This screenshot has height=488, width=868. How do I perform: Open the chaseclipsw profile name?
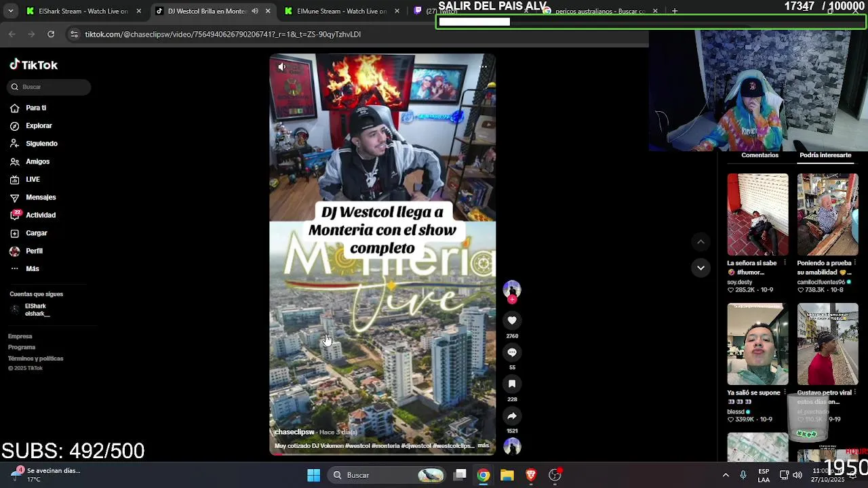point(294,432)
